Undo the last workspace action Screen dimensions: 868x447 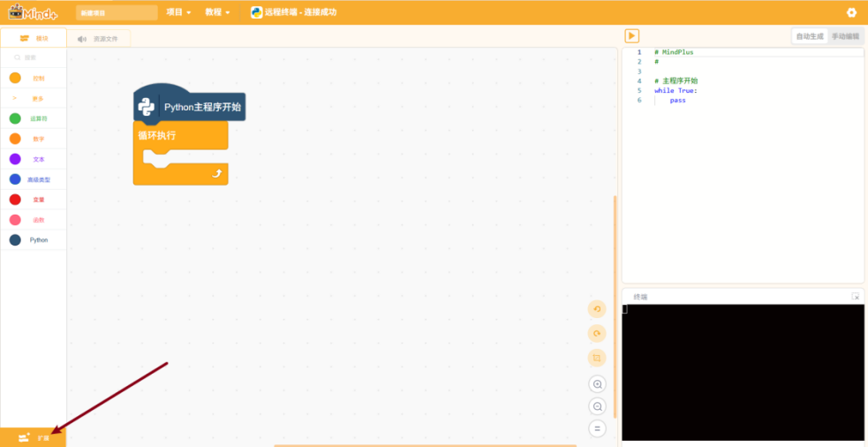point(597,309)
